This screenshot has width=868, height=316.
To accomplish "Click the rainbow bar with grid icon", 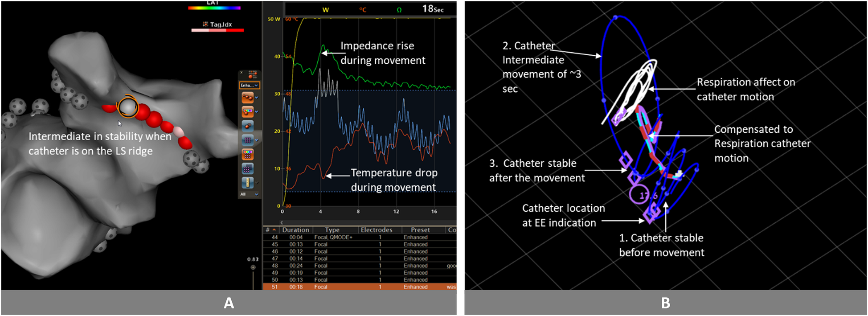I will [x=247, y=154].
